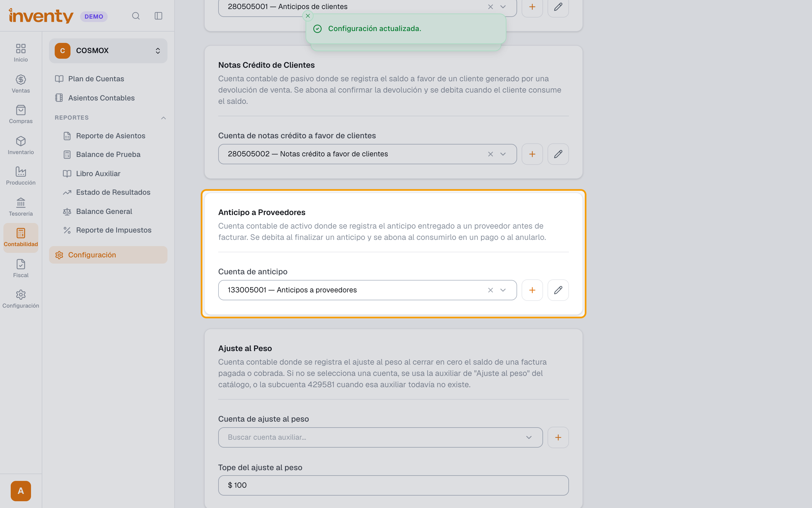Open Plan de Cuentas
812x508 pixels.
click(108, 79)
